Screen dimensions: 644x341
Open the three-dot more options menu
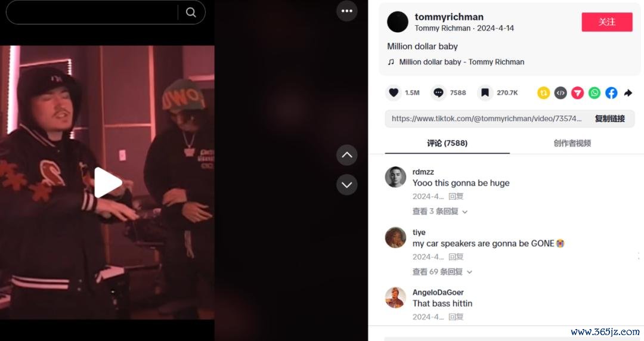click(x=347, y=11)
